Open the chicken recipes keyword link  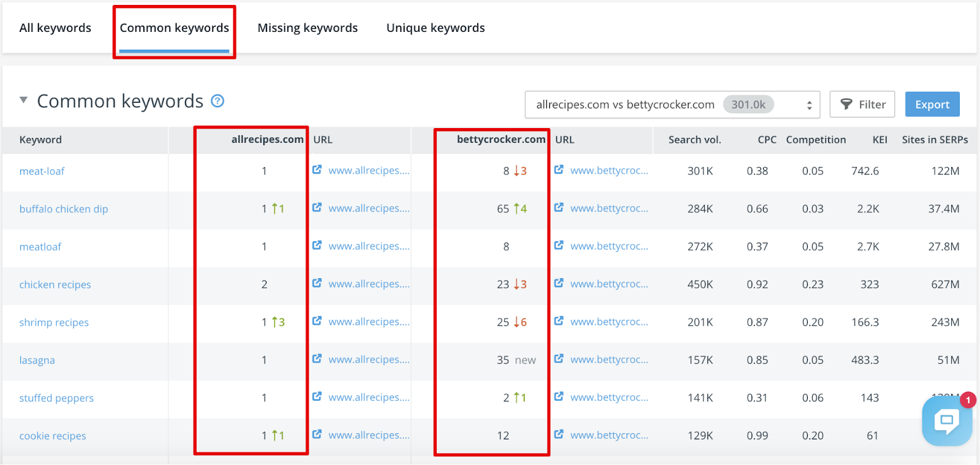55,285
